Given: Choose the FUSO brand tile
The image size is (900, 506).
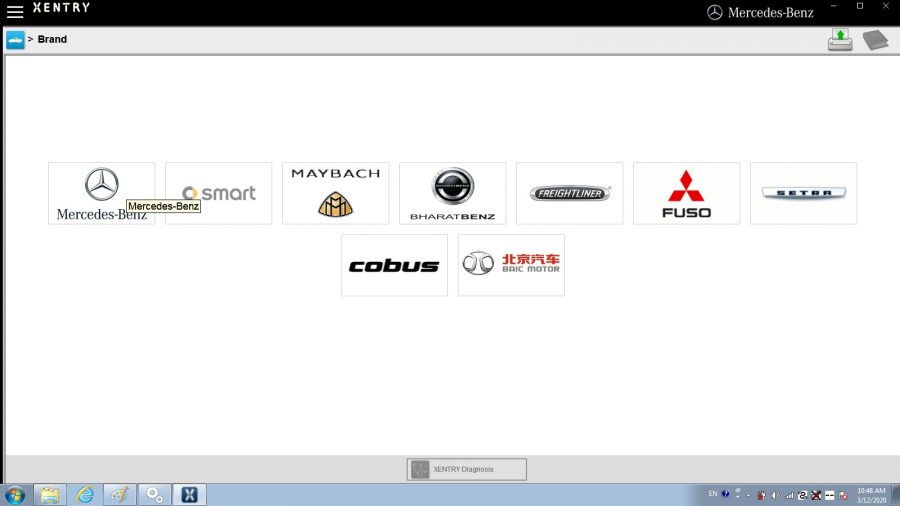Looking at the screenshot, I should (x=686, y=193).
